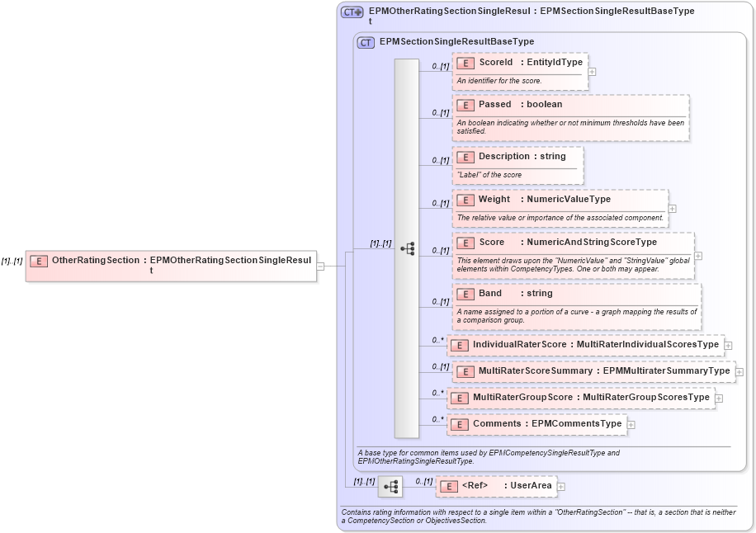Click the E icon of ScoreId element

464,62
